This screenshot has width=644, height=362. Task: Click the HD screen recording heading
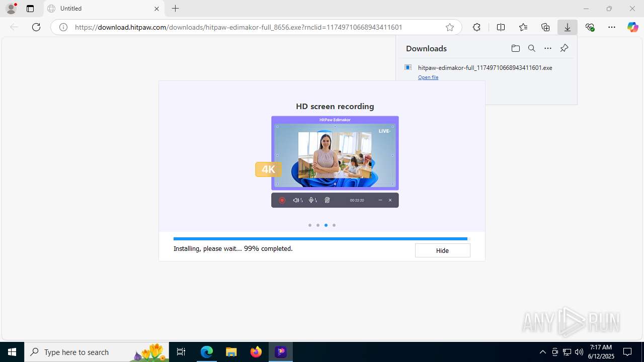point(335,107)
